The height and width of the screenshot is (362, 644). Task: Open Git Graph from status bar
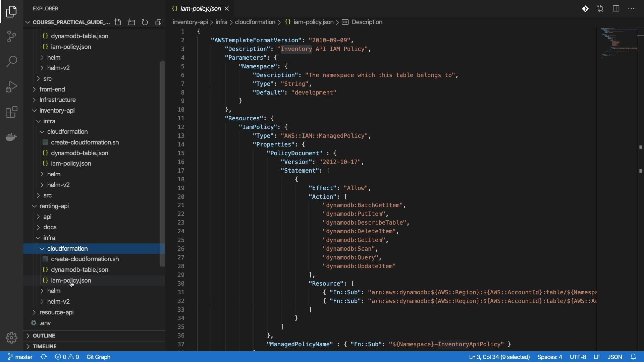tap(98, 357)
